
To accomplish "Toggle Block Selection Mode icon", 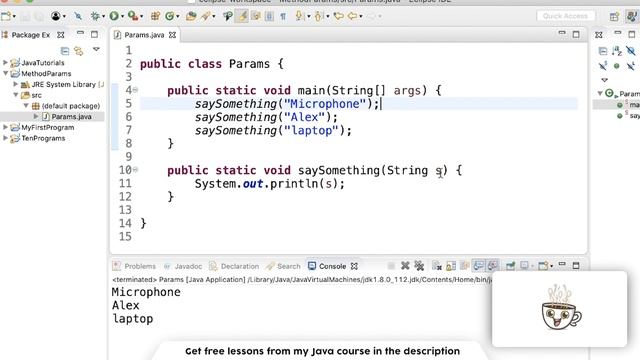I will tap(269, 16).
